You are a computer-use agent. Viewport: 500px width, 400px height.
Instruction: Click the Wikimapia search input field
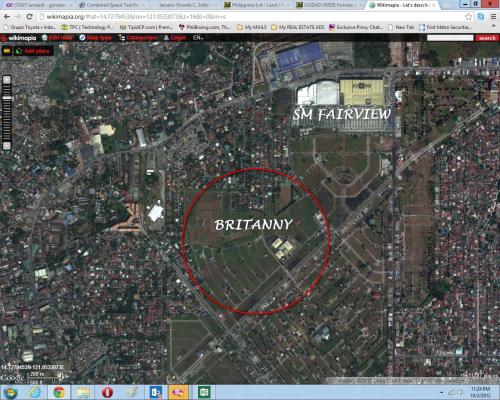(450, 38)
